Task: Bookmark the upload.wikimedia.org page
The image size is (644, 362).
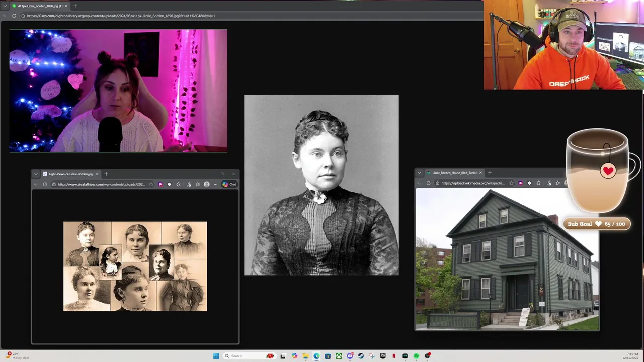Action: click(x=511, y=183)
